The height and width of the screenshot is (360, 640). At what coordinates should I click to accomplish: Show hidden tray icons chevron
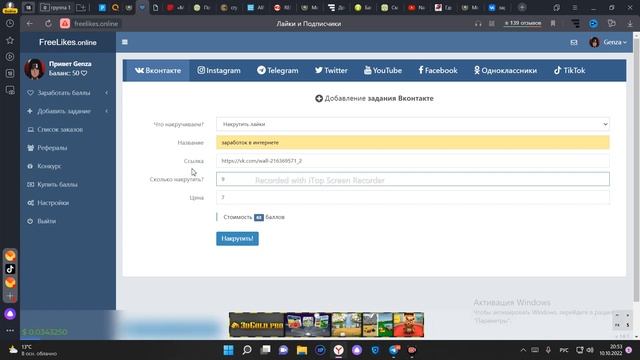pos(523,350)
